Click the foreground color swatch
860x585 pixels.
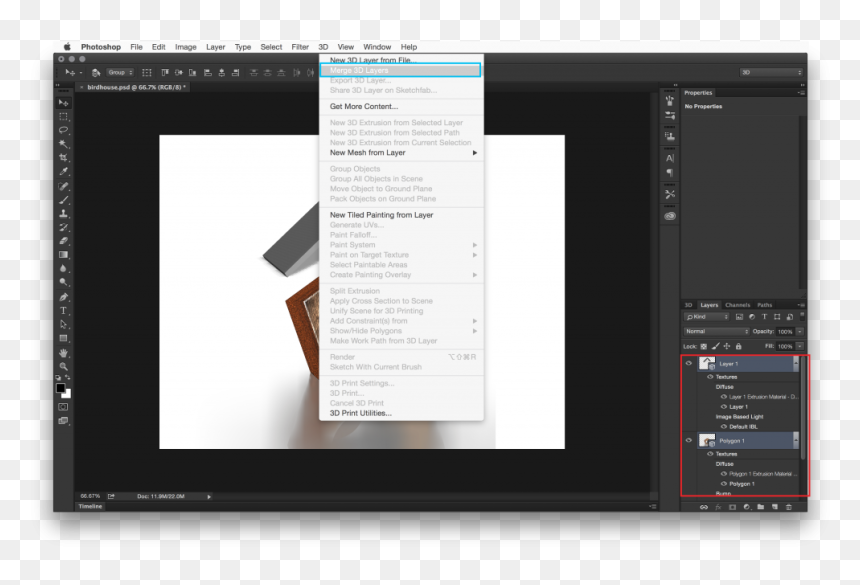(x=60, y=388)
